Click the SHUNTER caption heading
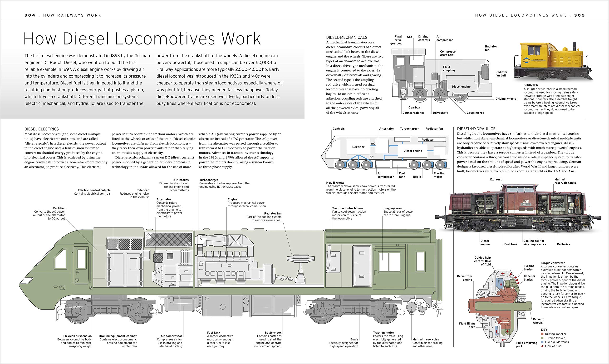The width and height of the screenshot is (609, 364). coord(531,85)
